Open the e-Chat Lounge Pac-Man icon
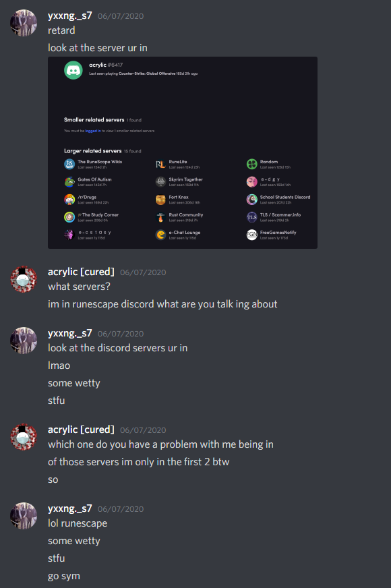Viewport: 391px width, 588px height. (x=160, y=235)
